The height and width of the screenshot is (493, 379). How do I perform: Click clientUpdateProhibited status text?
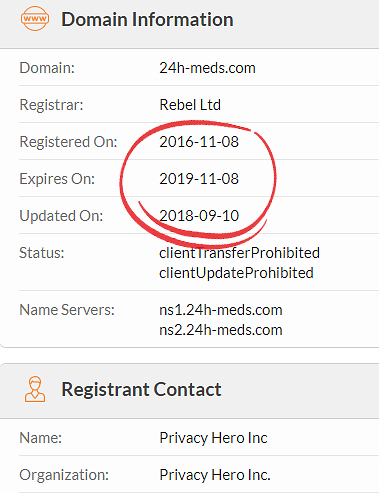tap(236, 273)
